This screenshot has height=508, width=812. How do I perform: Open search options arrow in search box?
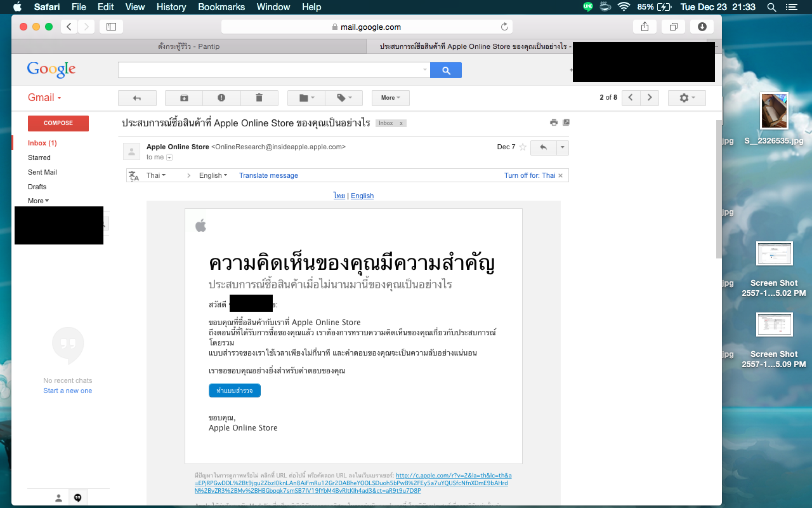point(425,70)
